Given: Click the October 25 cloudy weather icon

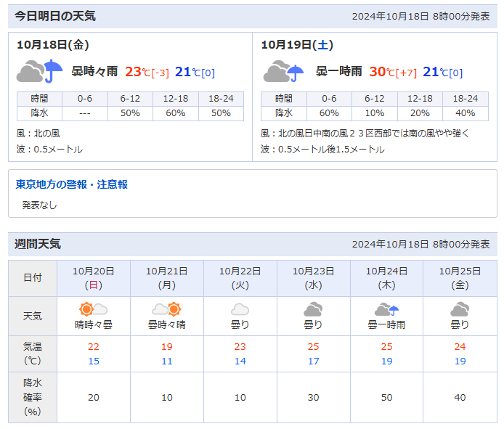Looking at the screenshot, I should [460, 309].
